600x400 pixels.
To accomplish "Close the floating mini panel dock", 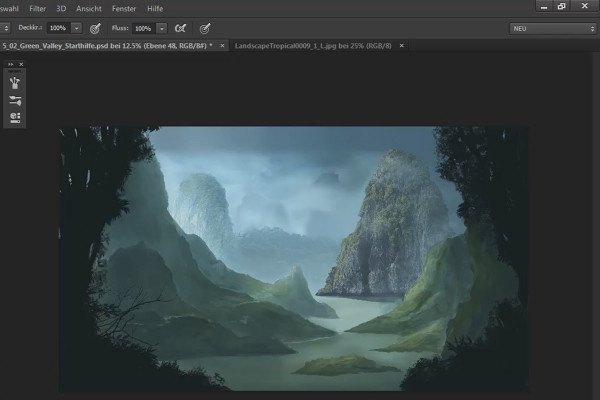I will click(x=21, y=64).
